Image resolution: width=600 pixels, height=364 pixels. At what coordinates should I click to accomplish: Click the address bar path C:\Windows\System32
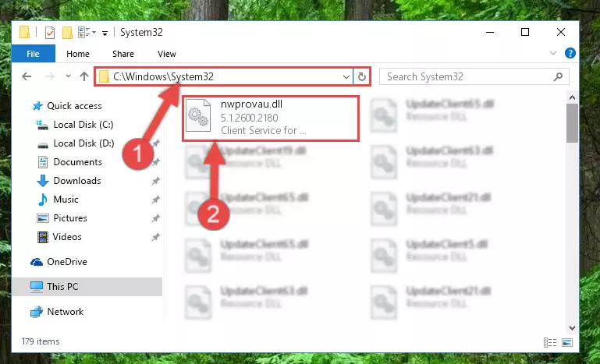tap(163, 77)
